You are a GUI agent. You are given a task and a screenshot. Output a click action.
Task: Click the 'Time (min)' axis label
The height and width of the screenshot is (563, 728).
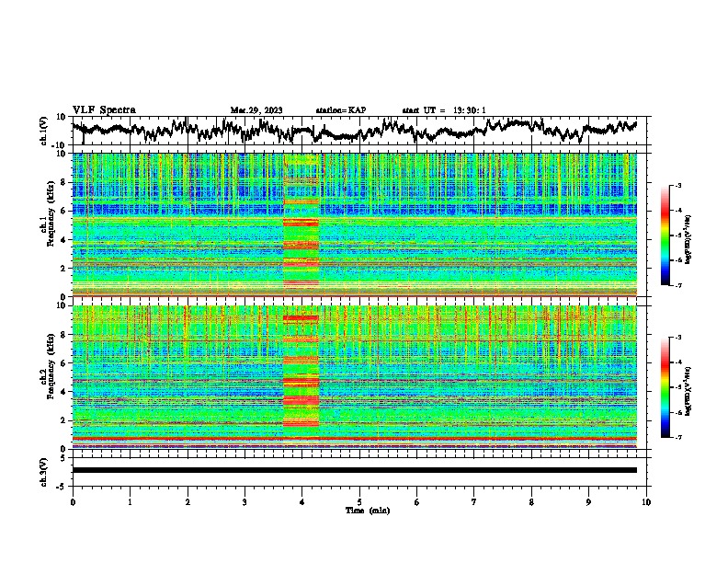(x=368, y=511)
